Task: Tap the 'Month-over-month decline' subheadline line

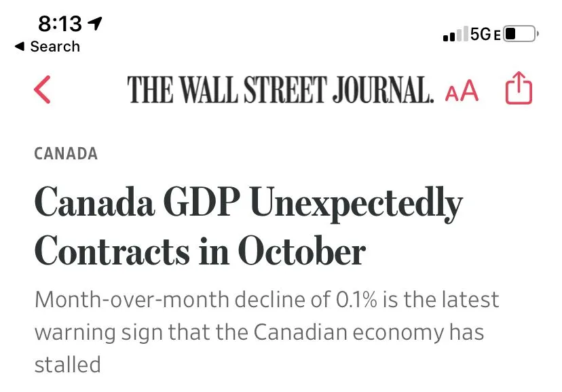Action: coord(267,299)
